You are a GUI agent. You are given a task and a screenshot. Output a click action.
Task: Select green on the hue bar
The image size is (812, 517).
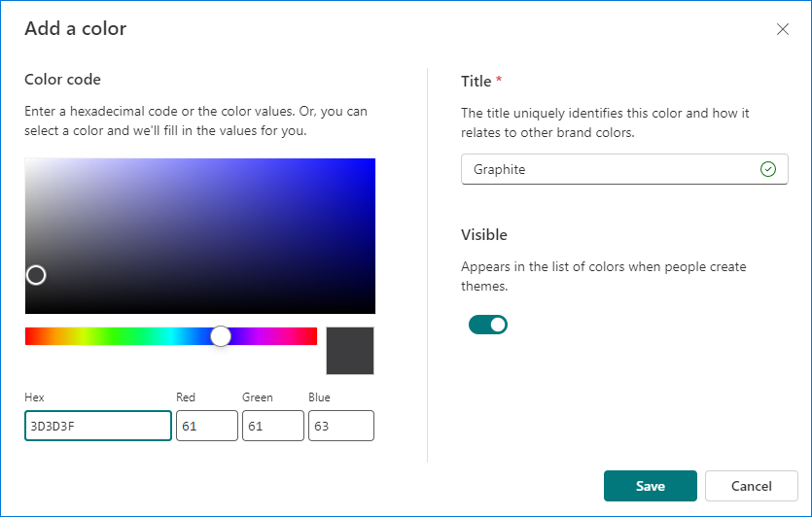(x=123, y=336)
